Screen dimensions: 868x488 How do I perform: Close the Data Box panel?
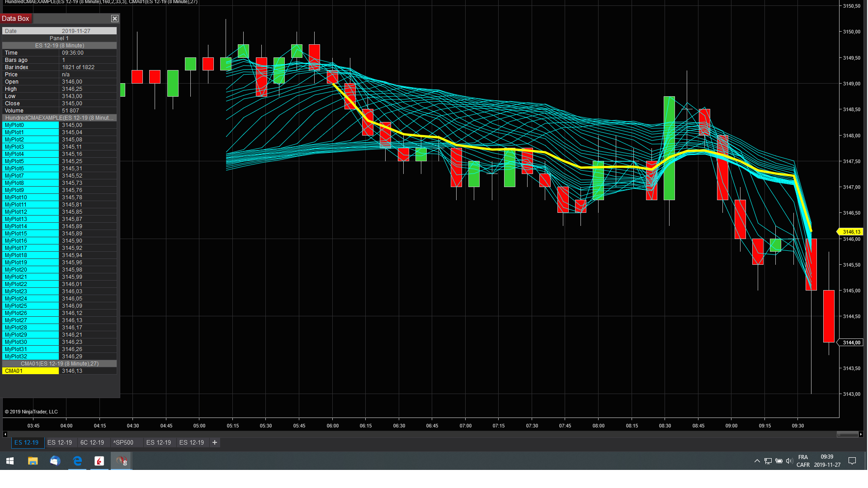(x=115, y=19)
